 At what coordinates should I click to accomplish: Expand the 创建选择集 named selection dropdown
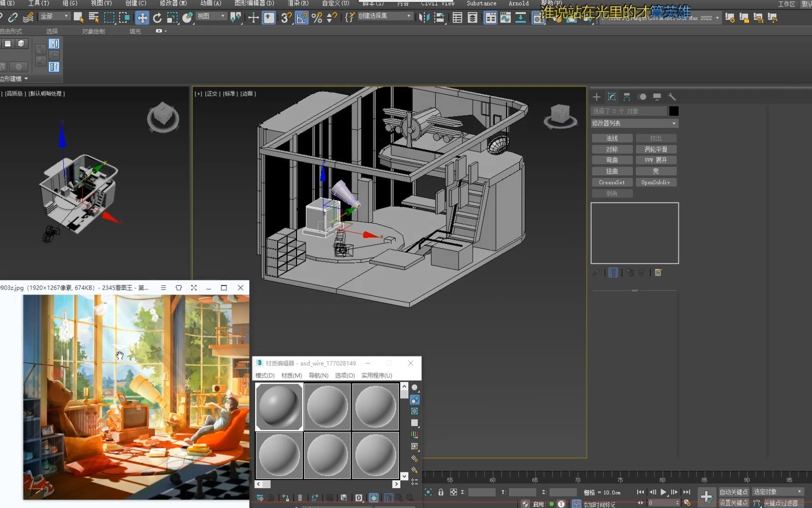(408, 16)
